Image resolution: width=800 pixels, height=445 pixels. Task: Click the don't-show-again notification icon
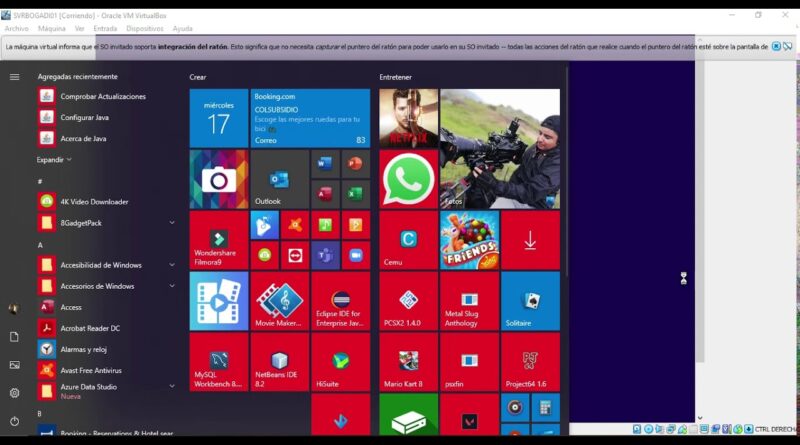coord(788,46)
